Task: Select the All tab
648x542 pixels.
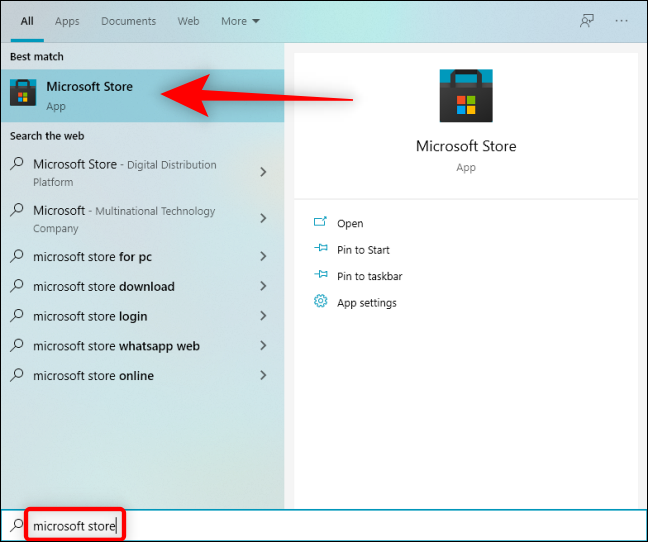Action: [27, 21]
